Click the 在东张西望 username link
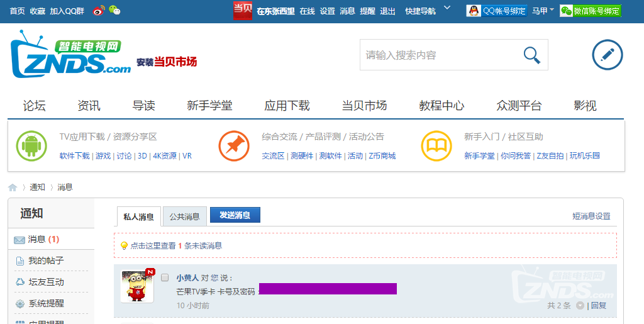The width and height of the screenshot is (644, 324). point(275,11)
